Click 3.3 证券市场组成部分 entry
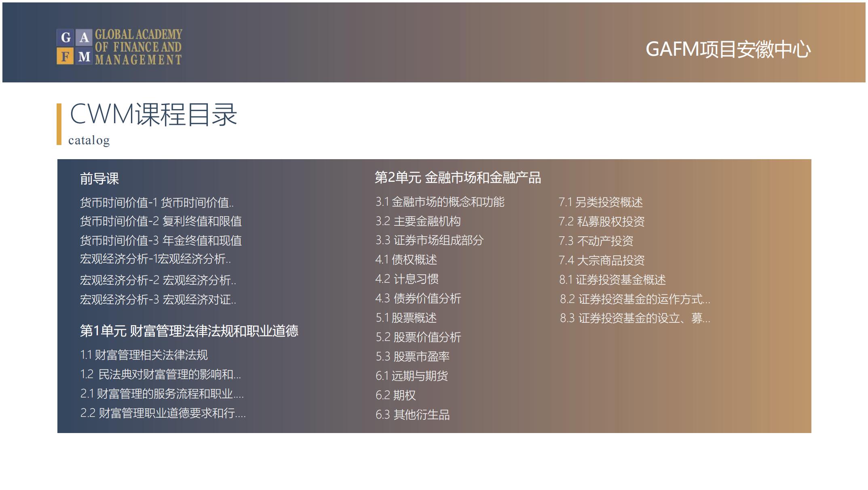Screen dimensions: 868x490 (x=429, y=240)
